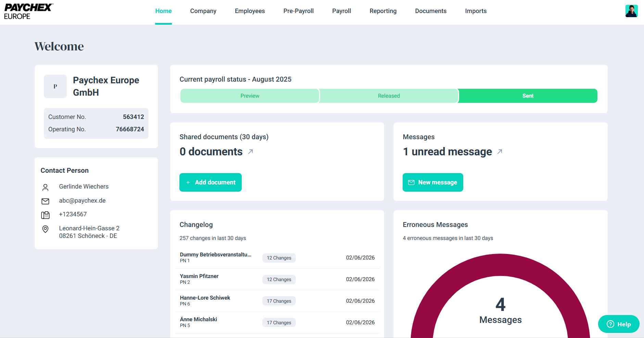Click the address location pin icon
This screenshot has height=338, width=644.
[x=45, y=229]
